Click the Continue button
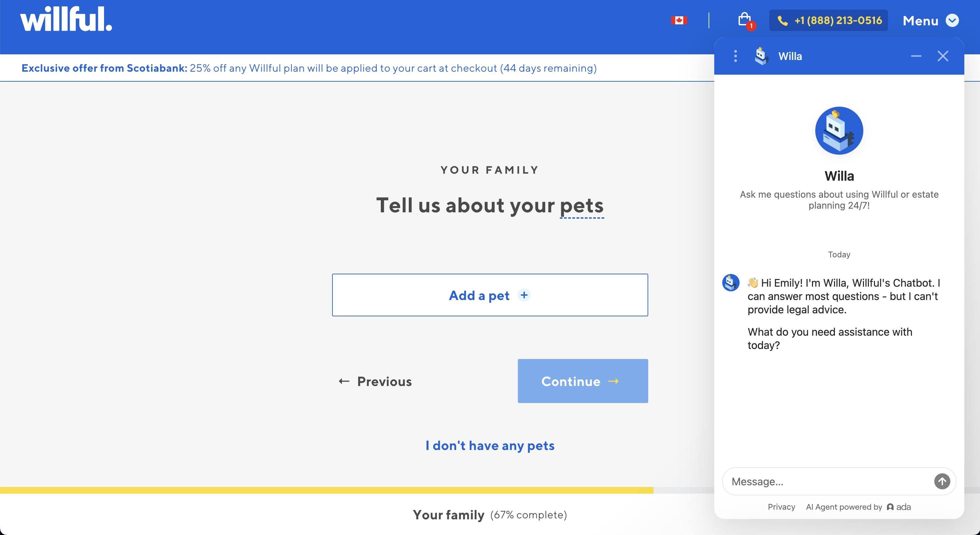Viewport: 980px width, 535px height. [583, 381]
